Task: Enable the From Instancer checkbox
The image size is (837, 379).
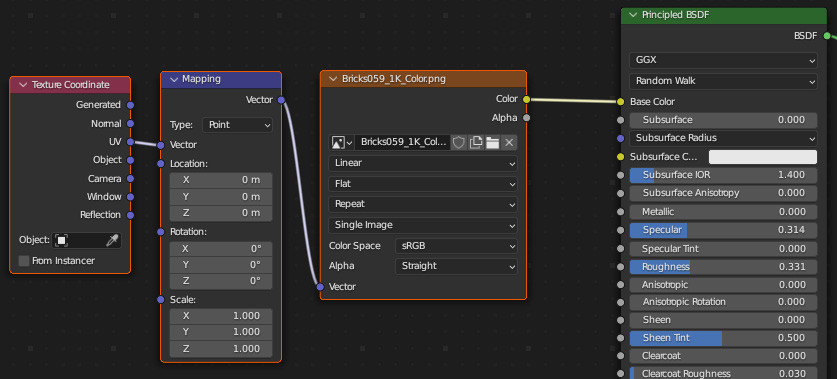Action: (23, 261)
